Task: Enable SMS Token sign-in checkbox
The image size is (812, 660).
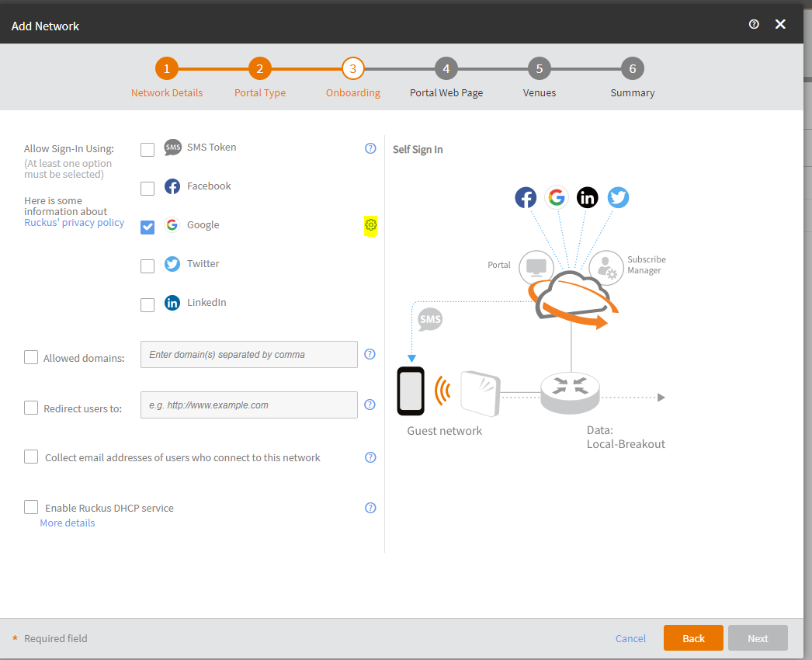Action: pos(147,150)
